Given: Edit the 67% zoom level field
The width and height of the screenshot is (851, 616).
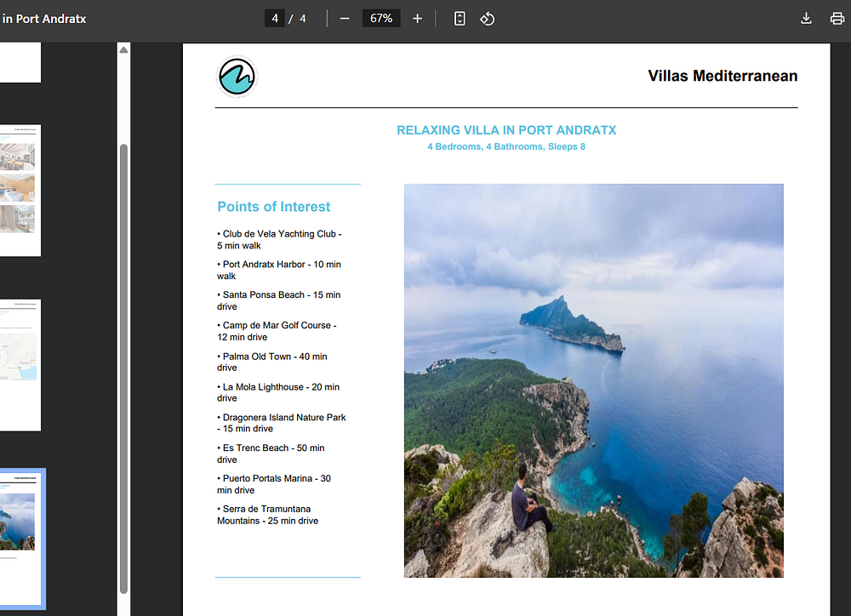Looking at the screenshot, I should pyautogui.click(x=381, y=19).
